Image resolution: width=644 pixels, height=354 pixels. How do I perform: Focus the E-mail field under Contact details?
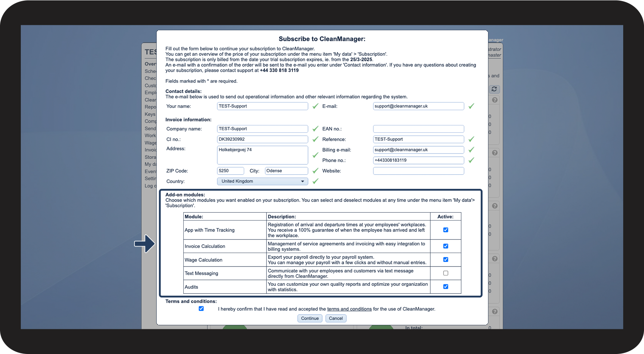pyautogui.click(x=418, y=106)
